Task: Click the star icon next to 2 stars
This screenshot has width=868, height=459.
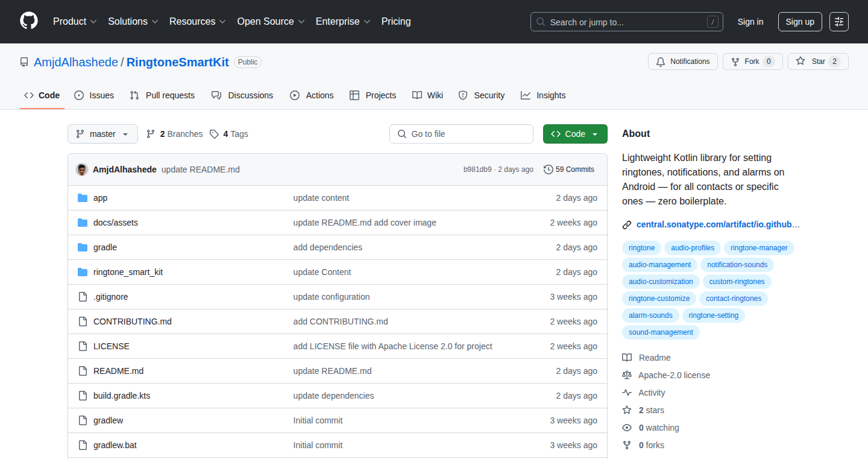Action: pos(627,410)
